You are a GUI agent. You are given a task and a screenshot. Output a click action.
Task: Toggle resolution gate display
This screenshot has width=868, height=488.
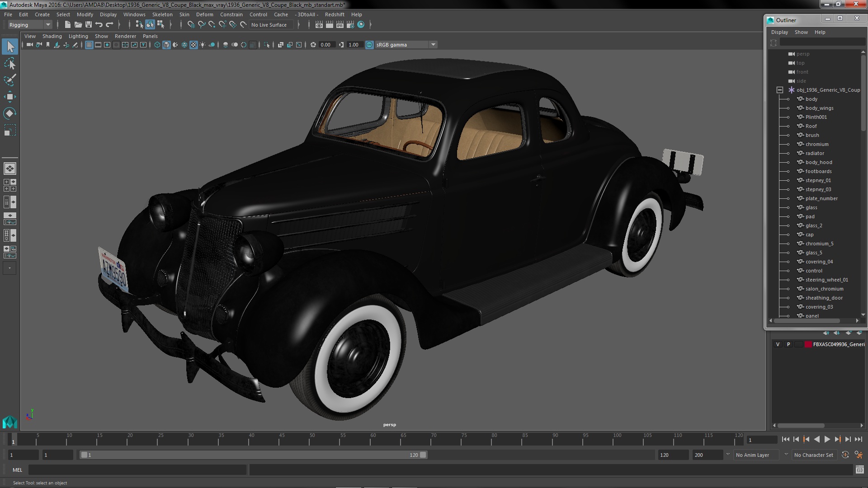107,45
